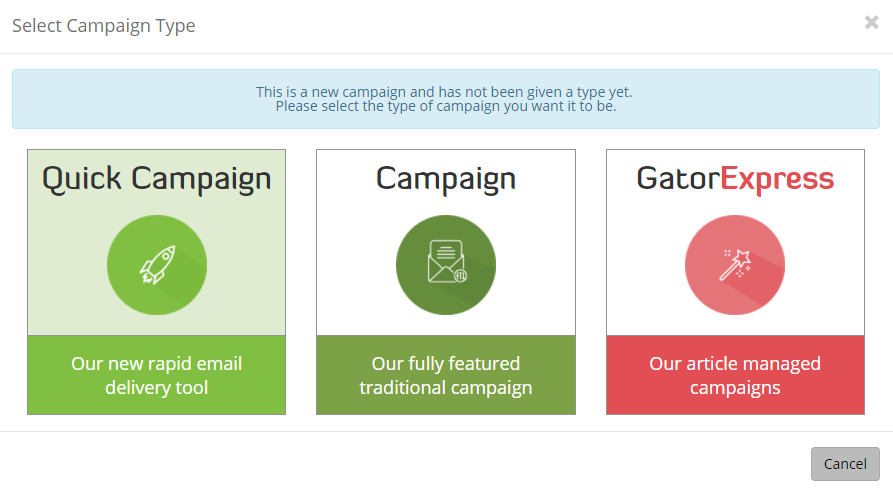Select the envelope icon in Campaign card
Screen dimensions: 893x488
[446, 265]
